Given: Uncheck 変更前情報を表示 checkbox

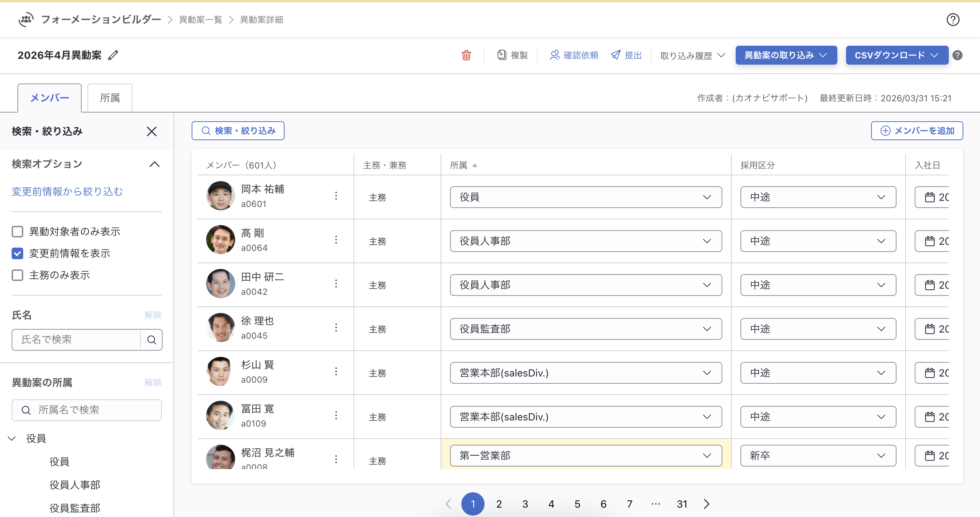Looking at the screenshot, I should tap(17, 253).
